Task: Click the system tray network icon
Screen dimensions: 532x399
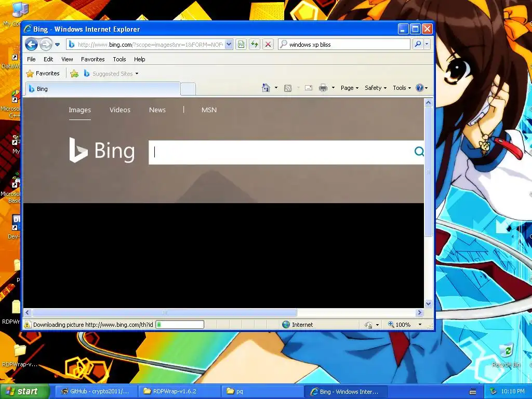Action: click(x=494, y=392)
